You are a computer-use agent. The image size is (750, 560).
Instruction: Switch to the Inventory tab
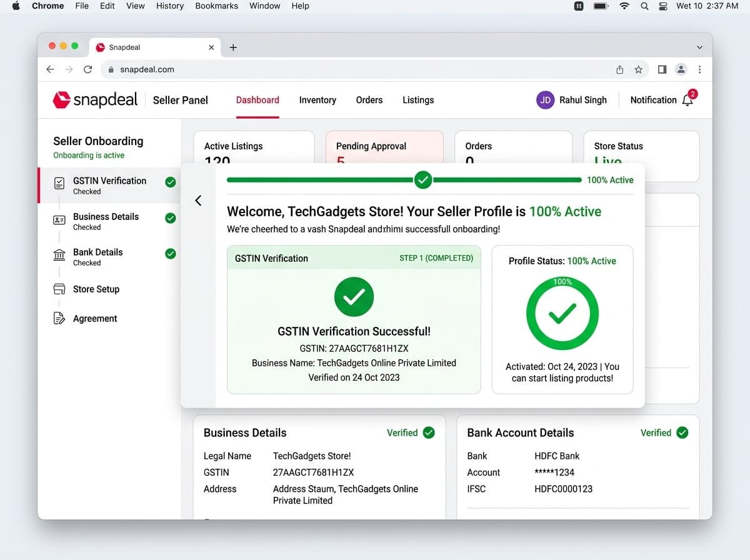[x=317, y=100]
